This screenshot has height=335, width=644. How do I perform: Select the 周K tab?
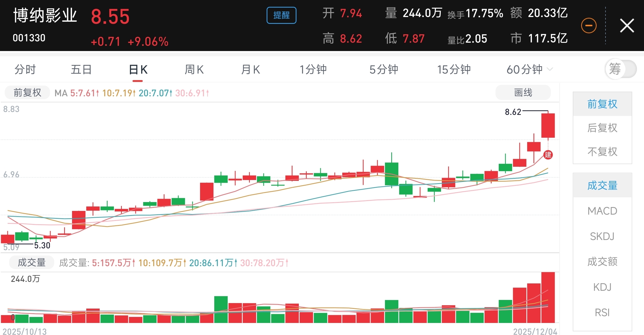[x=194, y=70]
